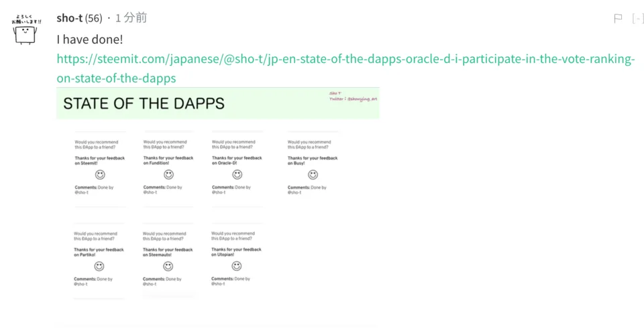The image size is (644, 328).
Task: Collapse the comment with the [-] toggle
Action: [x=638, y=19]
